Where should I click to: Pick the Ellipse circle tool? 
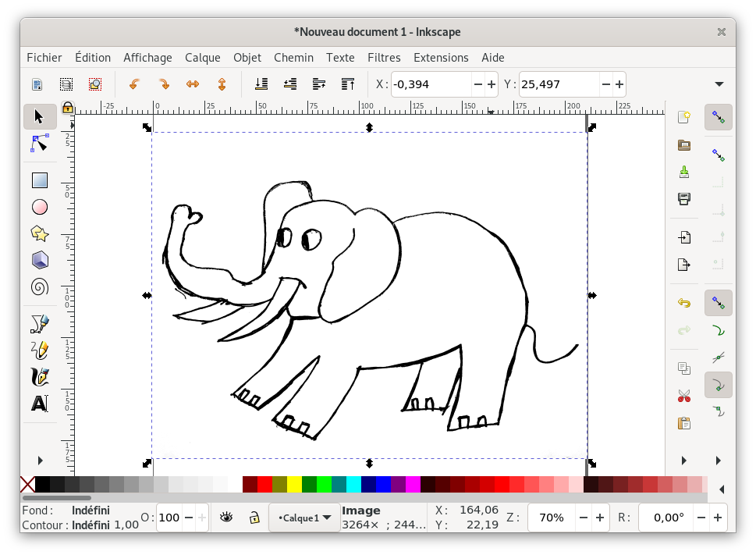coord(40,208)
